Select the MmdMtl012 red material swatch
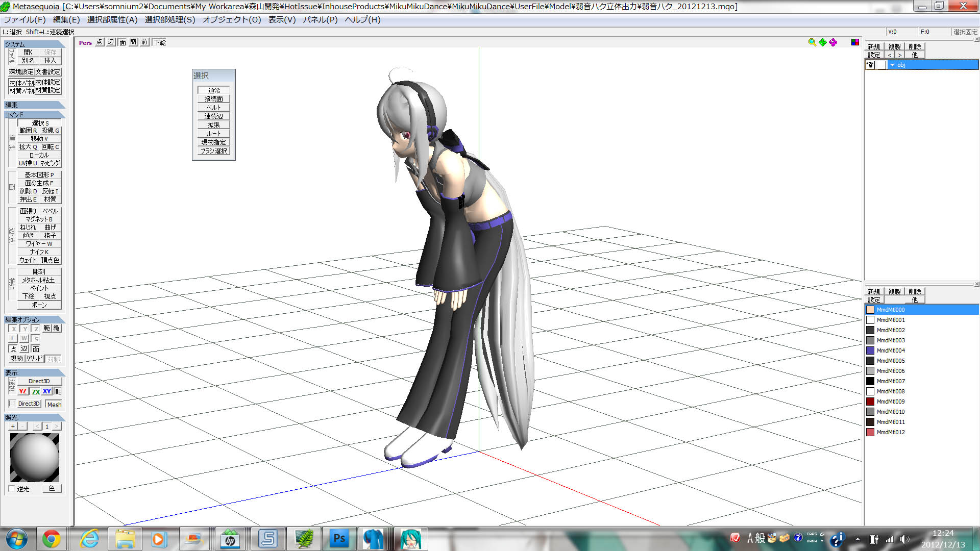Image resolution: width=980 pixels, height=551 pixels. [870, 432]
